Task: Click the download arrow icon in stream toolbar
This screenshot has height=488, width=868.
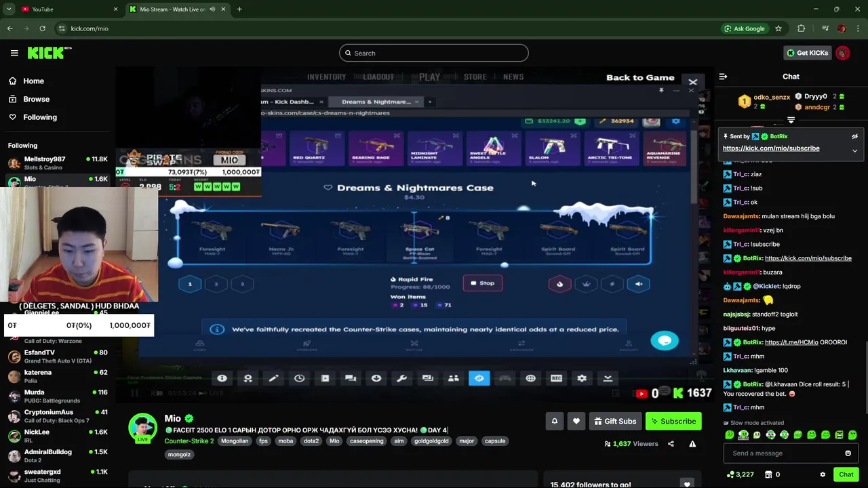Action: [x=376, y=378]
